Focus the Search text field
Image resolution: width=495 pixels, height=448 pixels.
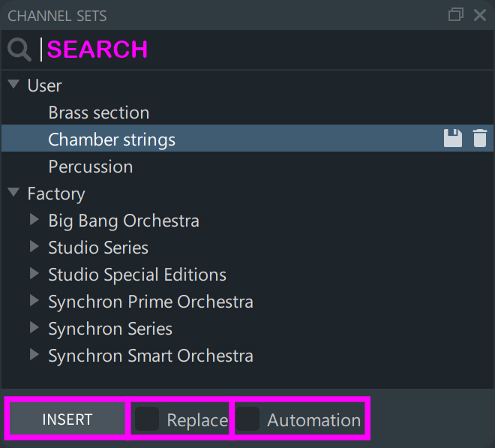pos(267,50)
